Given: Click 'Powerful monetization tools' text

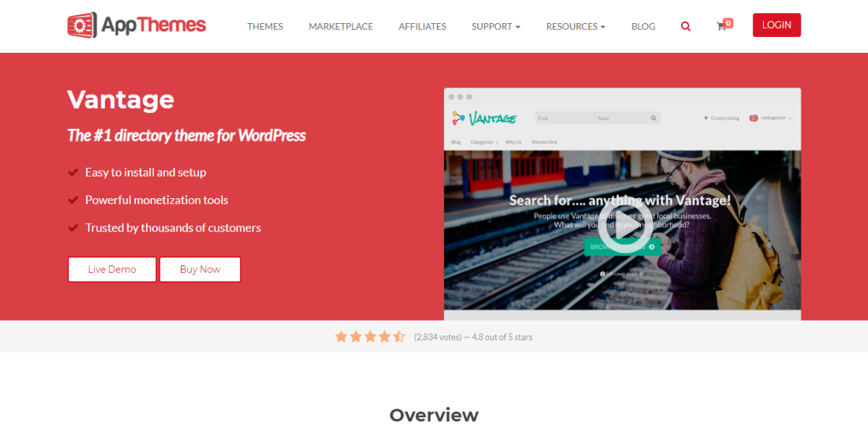Looking at the screenshot, I should coord(156,200).
